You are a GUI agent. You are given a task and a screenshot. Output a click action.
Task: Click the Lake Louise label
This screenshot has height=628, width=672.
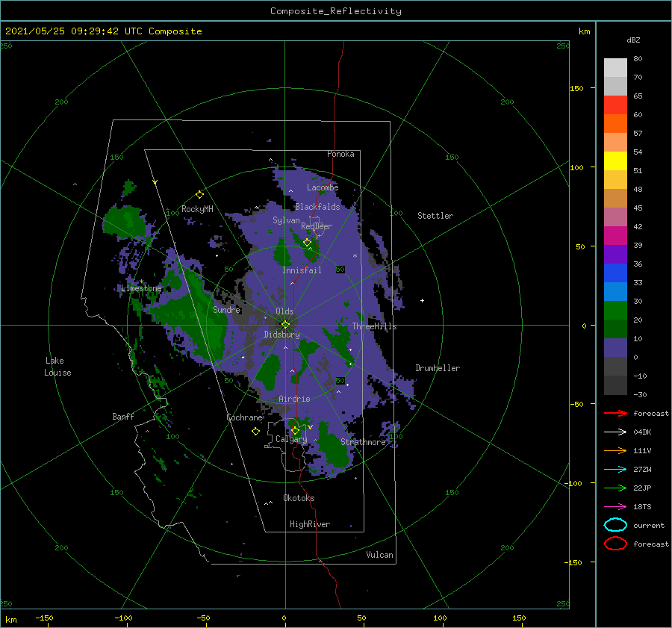click(57, 367)
